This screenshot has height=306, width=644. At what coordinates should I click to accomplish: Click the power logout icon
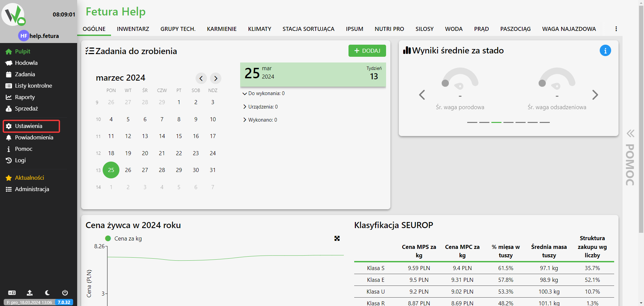point(65,293)
